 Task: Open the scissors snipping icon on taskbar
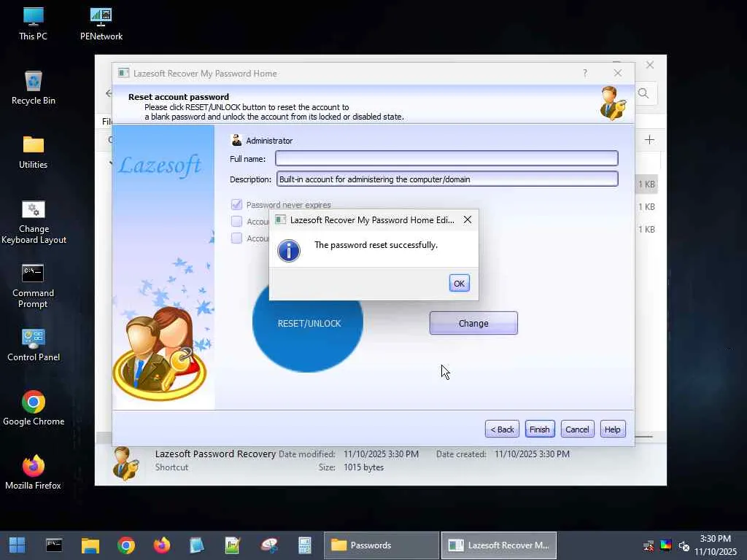(x=269, y=545)
